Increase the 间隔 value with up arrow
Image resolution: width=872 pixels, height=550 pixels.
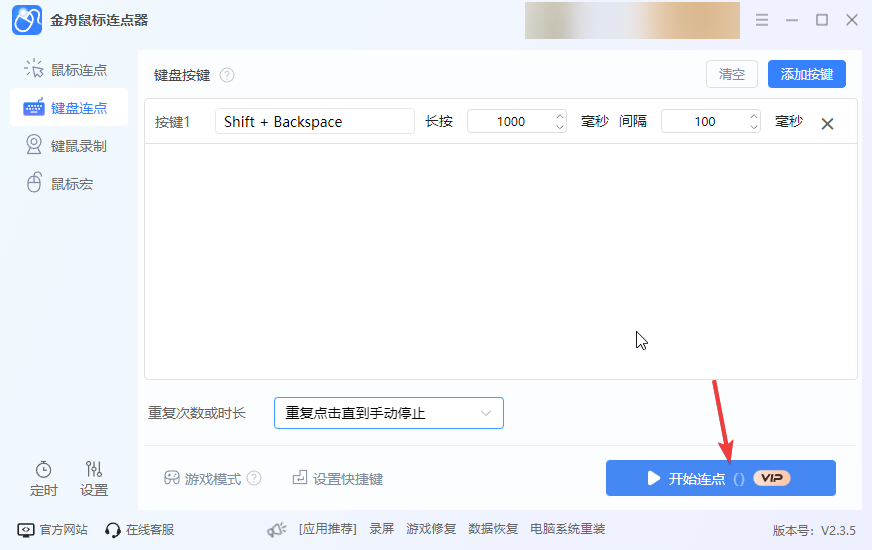[x=754, y=116]
